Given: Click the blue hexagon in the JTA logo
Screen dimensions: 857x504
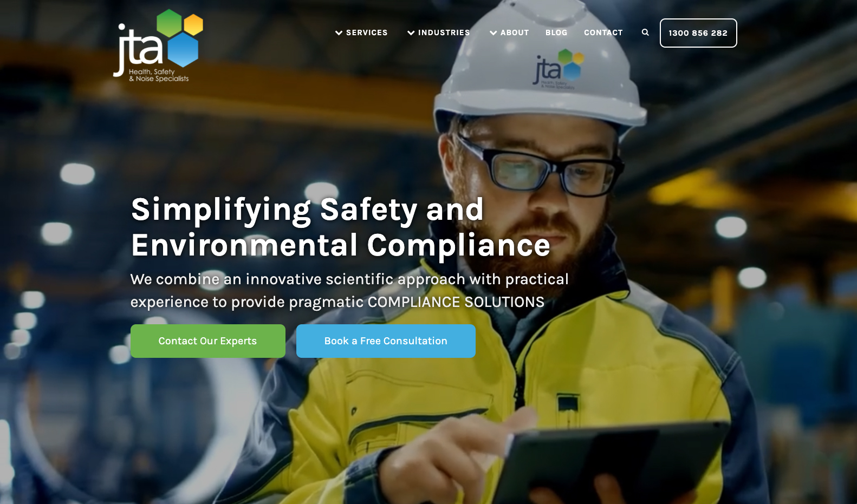Looking at the screenshot, I should (x=183, y=50).
